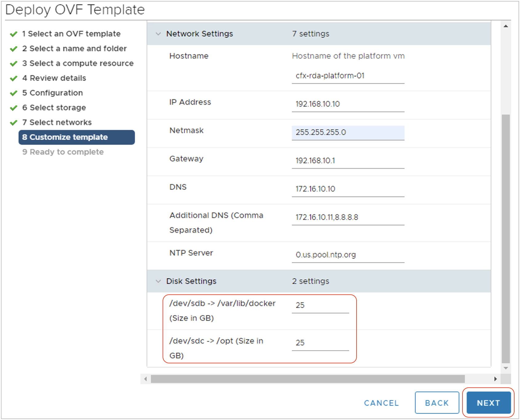This screenshot has width=521, height=420.
Task: Click the checkmark beside Select networks
Action: tap(14, 123)
